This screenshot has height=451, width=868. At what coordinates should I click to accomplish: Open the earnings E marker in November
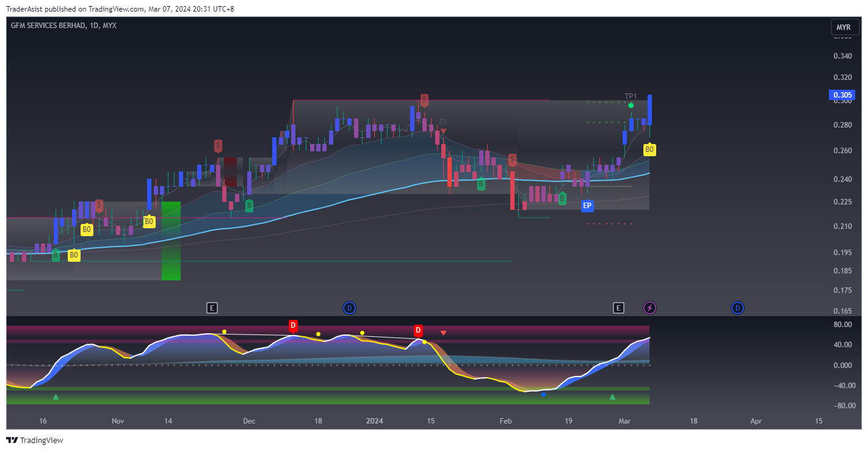click(x=212, y=308)
